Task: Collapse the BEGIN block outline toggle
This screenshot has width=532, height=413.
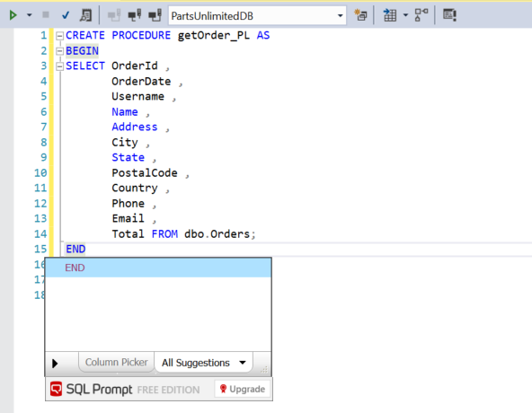Action: [x=59, y=51]
